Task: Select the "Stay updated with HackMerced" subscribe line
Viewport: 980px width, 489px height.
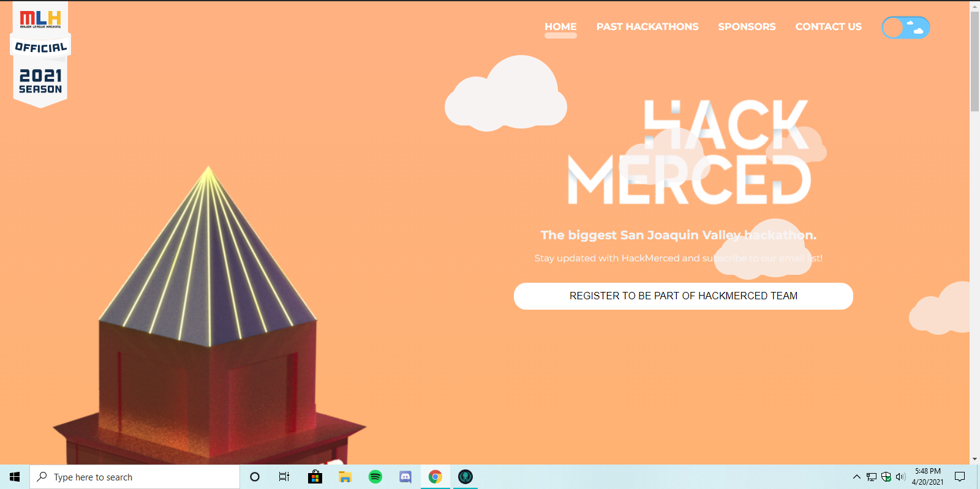Action: coord(678,258)
